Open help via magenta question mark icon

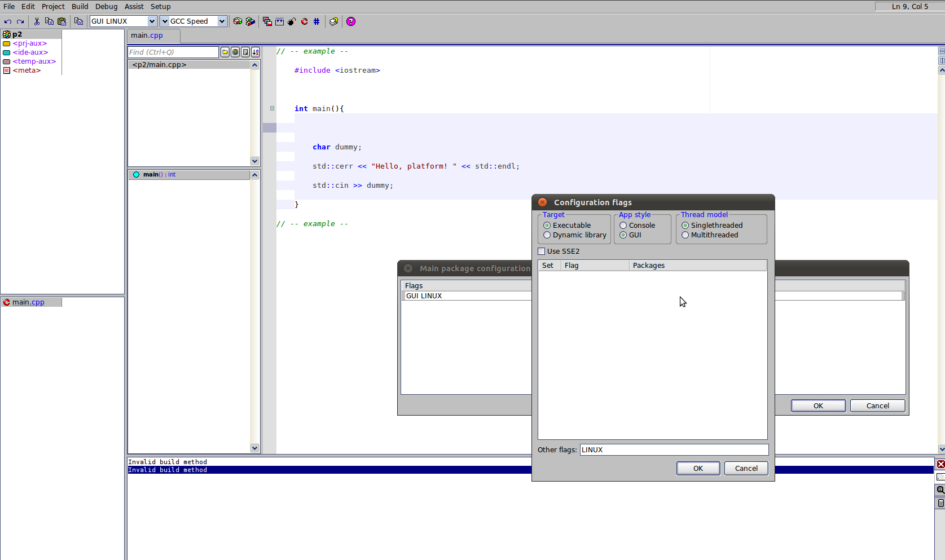tap(351, 21)
